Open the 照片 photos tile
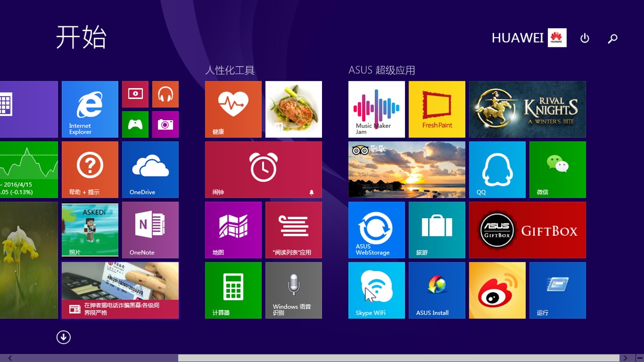The height and width of the screenshot is (362, 644). tap(90, 230)
